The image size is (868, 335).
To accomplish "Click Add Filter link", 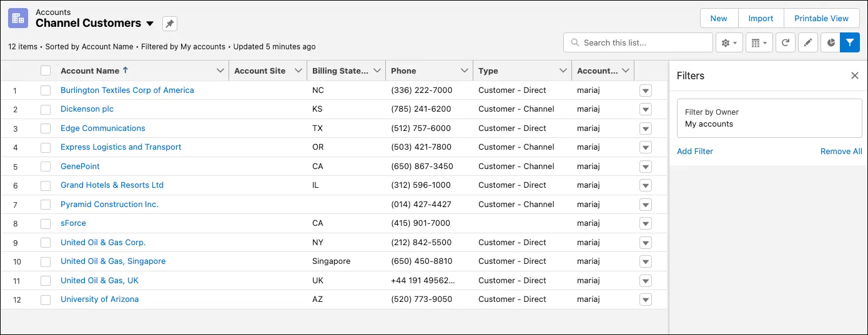I will coord(695,152).
